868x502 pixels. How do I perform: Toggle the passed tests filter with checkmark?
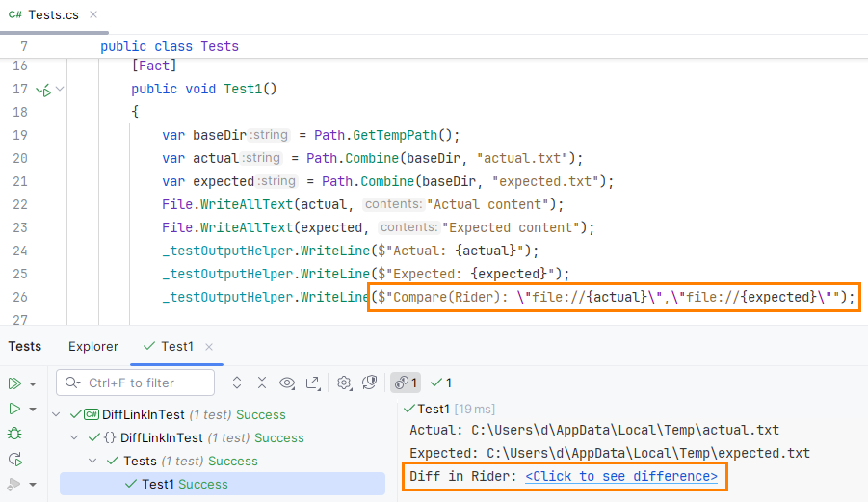tap(440, 383)
